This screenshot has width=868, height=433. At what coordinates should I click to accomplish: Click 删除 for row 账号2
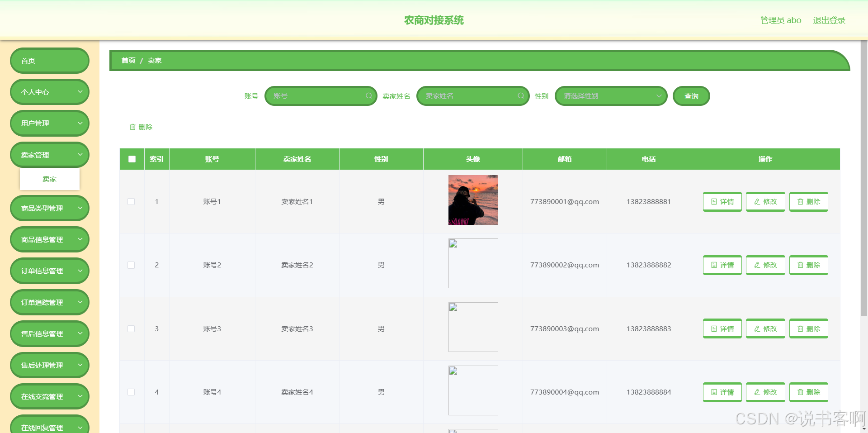click(809, 265)
